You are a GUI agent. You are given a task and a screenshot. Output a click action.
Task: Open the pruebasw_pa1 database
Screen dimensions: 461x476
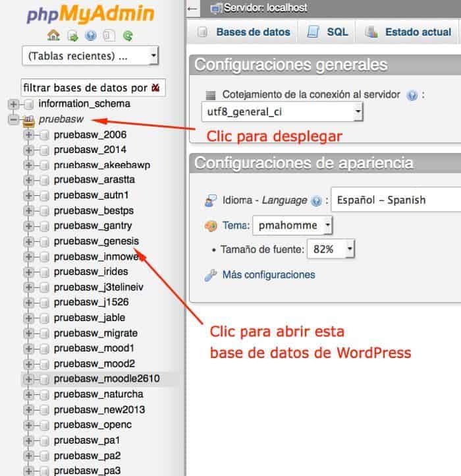click(87, 440)
